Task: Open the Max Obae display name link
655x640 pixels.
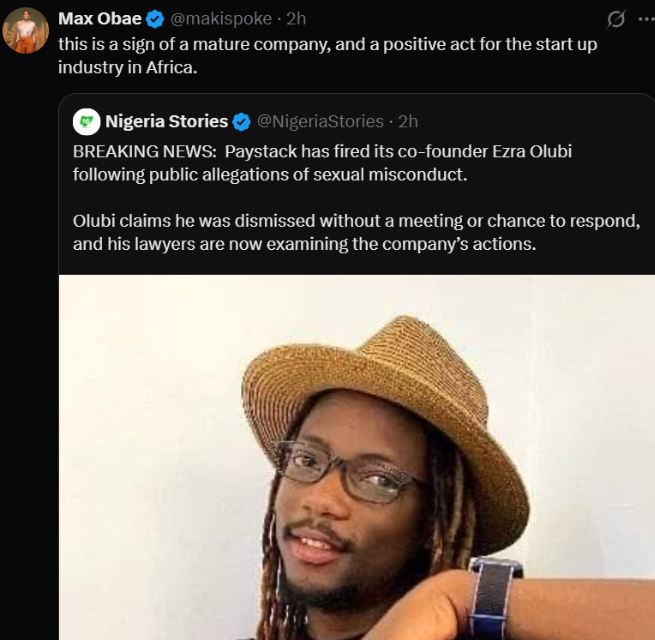Action: [100, 19]
